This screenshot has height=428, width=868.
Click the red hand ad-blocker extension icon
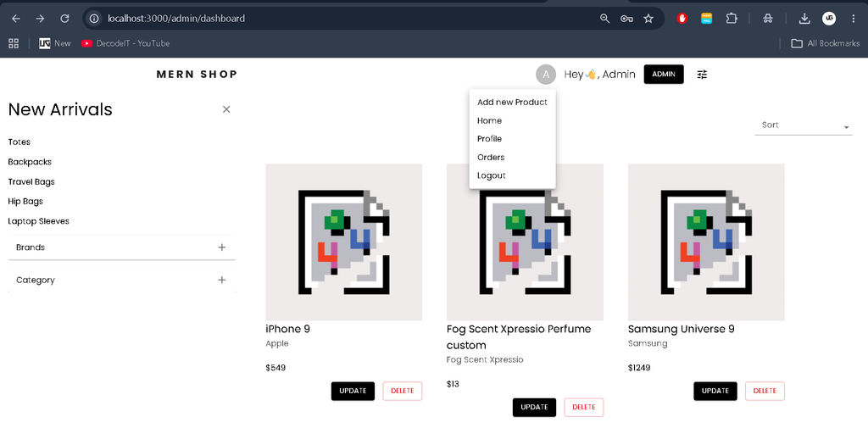682,19
